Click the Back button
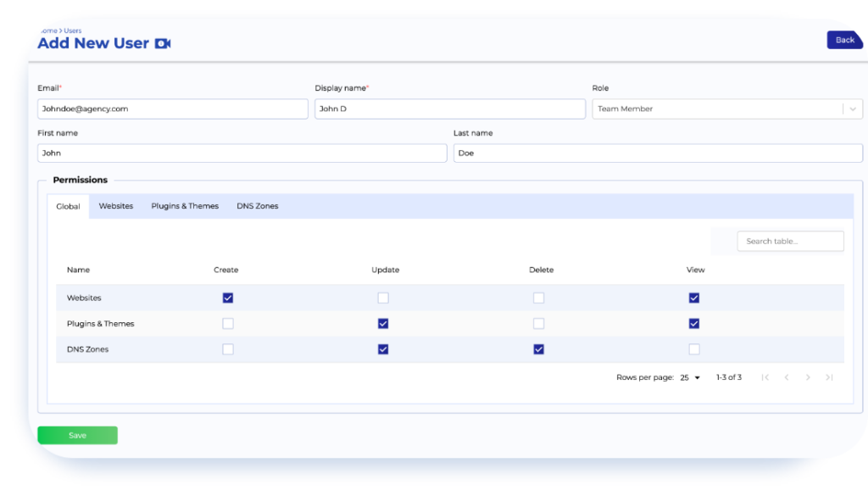 843,40
